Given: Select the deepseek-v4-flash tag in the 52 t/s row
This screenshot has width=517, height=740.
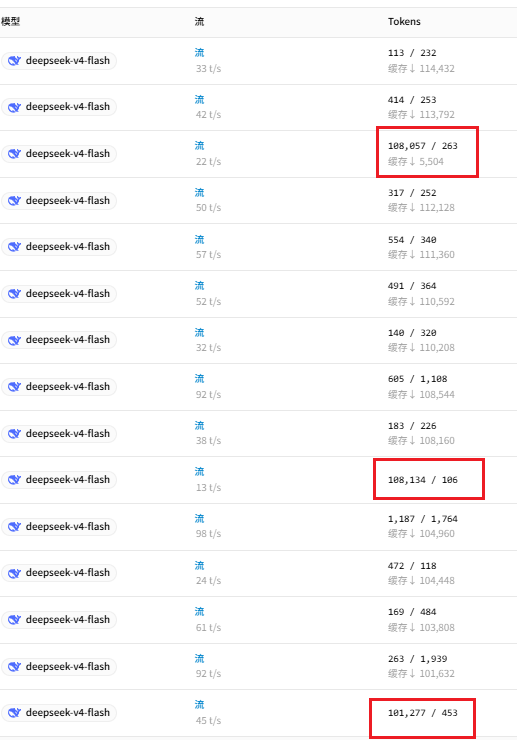Looking at the screenshot, I should (x=59, y=294).
